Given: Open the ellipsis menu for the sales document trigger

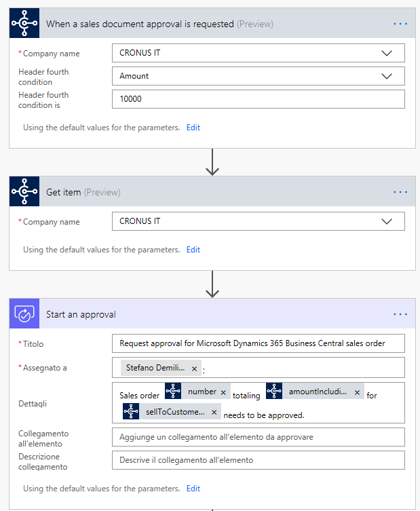Looking at the screenshot, I should (400, 24).
